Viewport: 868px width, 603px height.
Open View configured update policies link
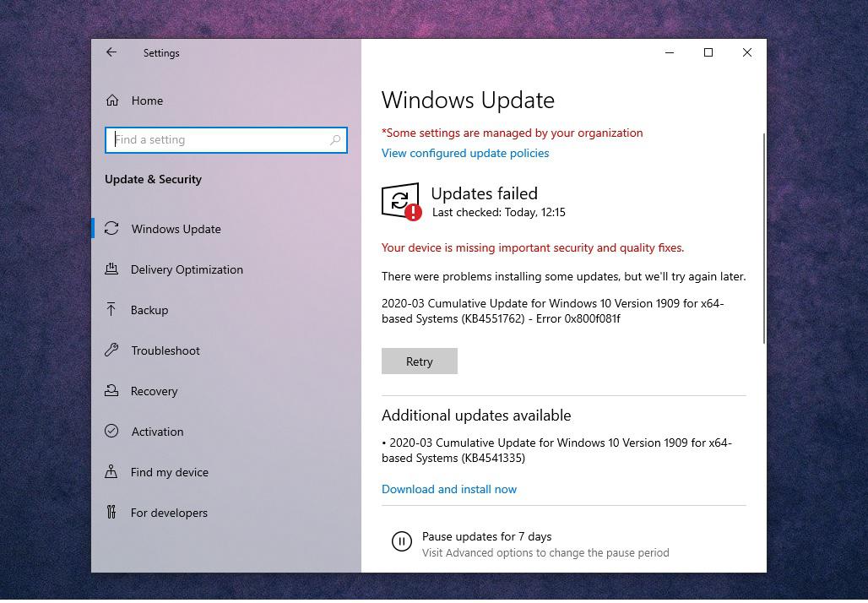click(x=465, y=153)
